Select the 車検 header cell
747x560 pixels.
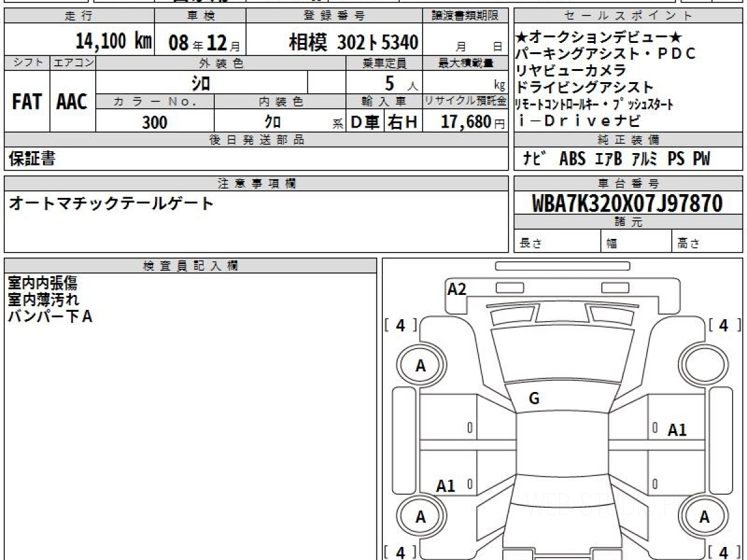tap(200, 16)
